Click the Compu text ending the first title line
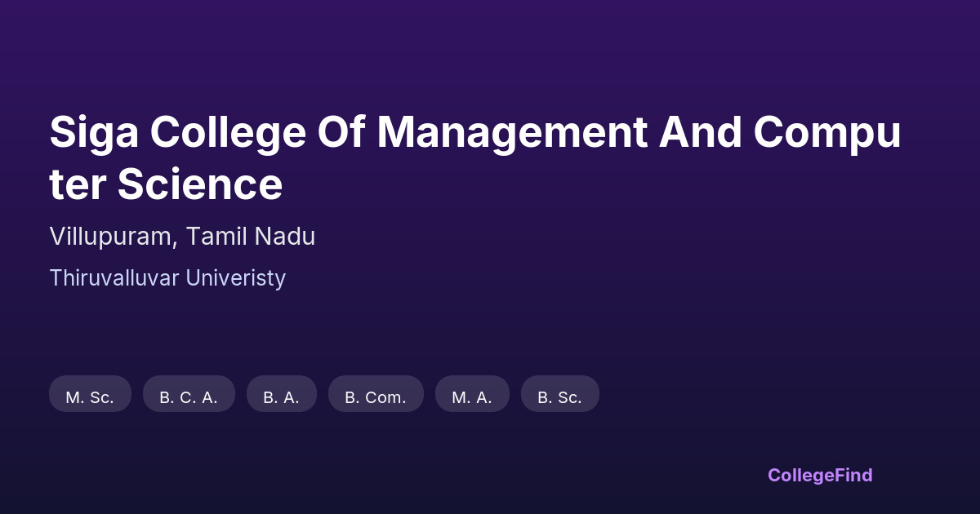Image resolution: width=980 pixels, height=514 pixels. coord(826,131)
